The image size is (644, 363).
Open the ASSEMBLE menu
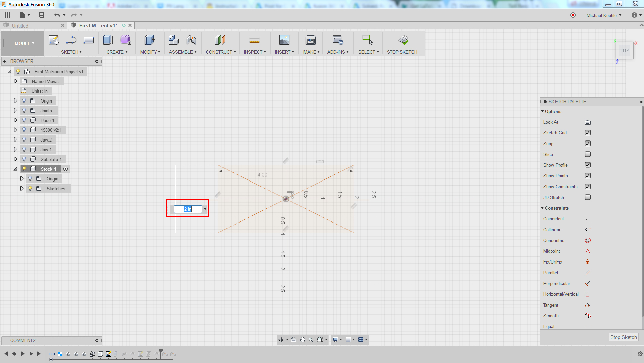pos(183,52)
